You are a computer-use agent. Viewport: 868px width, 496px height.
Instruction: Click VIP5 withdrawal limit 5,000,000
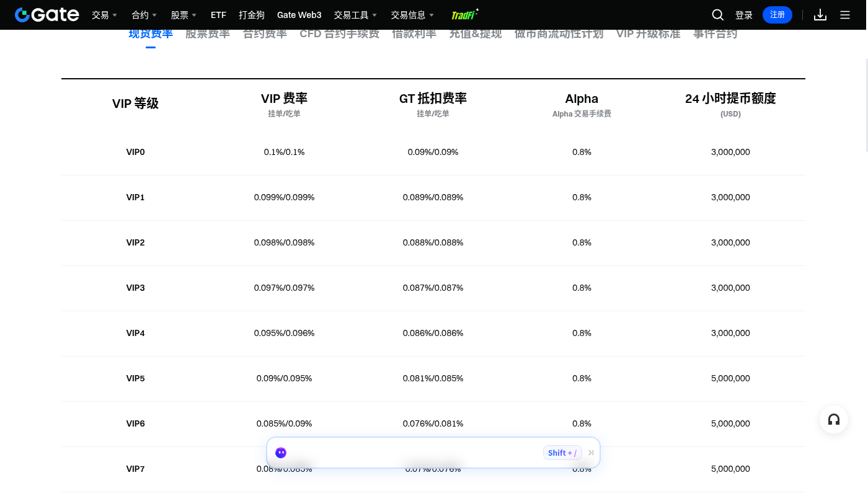click(x=730, y=378)
